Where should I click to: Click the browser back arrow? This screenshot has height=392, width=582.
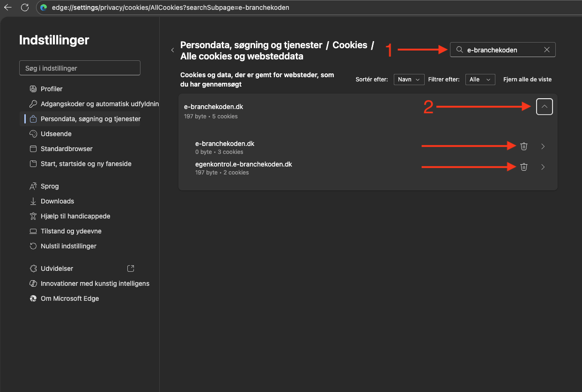(x=8, y=7)
